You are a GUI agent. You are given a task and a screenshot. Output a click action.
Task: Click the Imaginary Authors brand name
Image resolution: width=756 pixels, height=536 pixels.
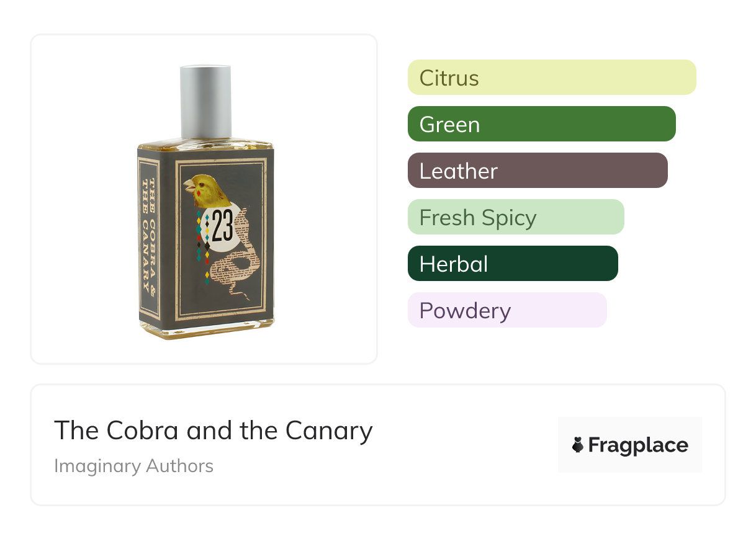tap(133, 466)
